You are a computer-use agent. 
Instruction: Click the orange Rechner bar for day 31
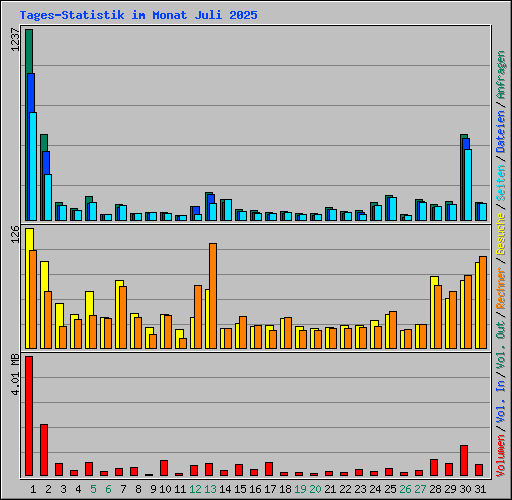pos(483,302)
